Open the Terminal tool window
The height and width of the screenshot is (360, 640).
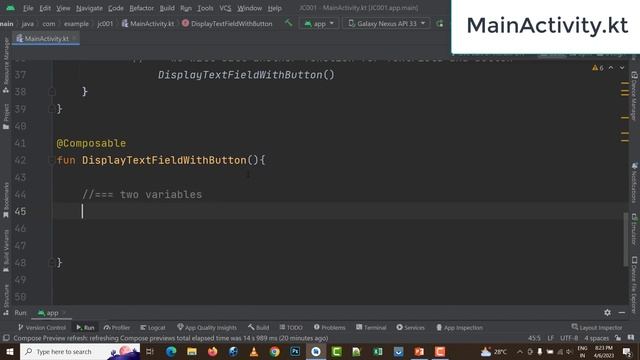[x=371, y=327]
